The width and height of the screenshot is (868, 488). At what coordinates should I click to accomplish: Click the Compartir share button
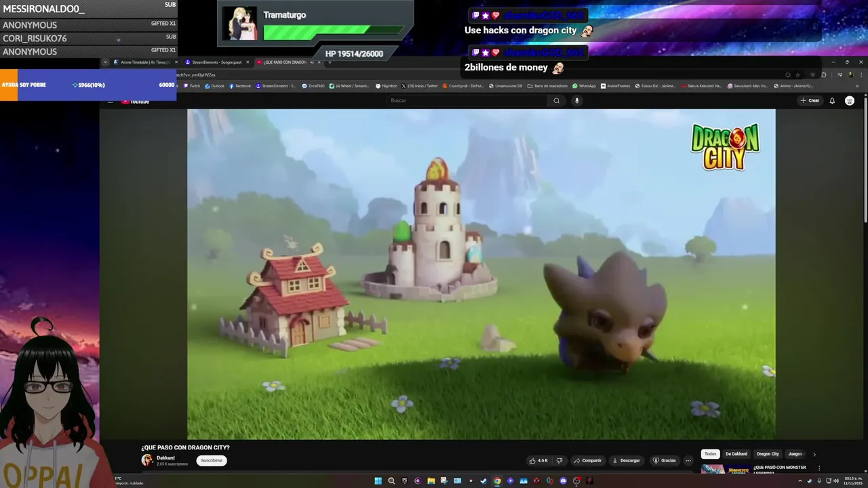[587, 460]
